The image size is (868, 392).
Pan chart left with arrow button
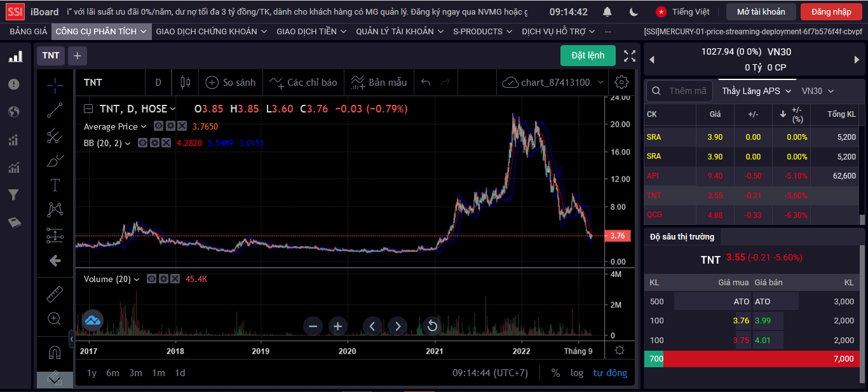pos(372,327)
